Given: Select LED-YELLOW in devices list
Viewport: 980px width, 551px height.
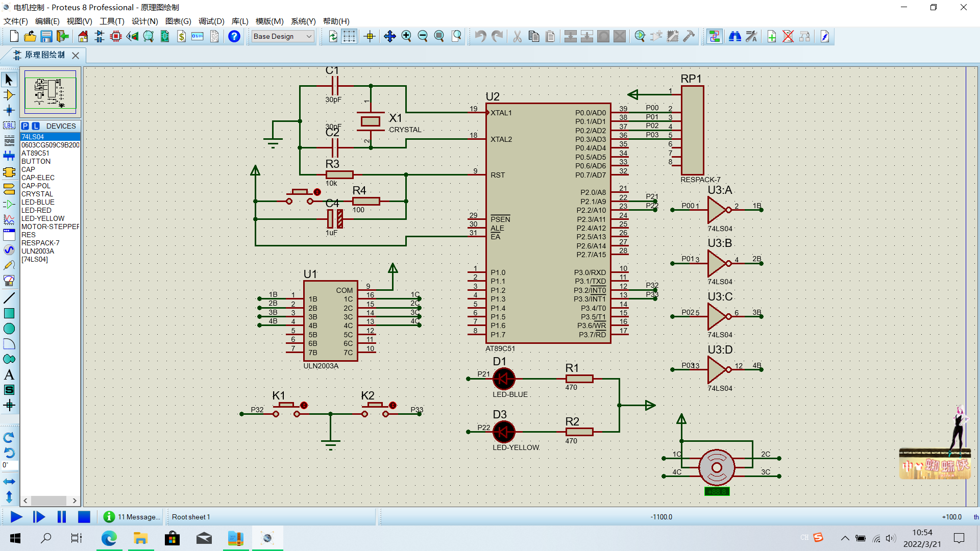Looking at the screenshot, I should 50,218.
